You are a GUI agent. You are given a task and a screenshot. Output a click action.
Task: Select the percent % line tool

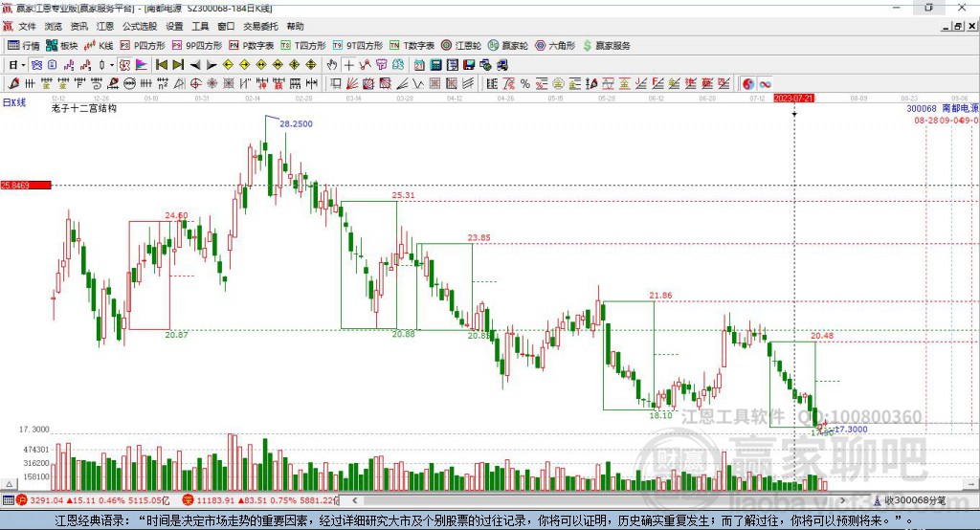pos(525,84)
